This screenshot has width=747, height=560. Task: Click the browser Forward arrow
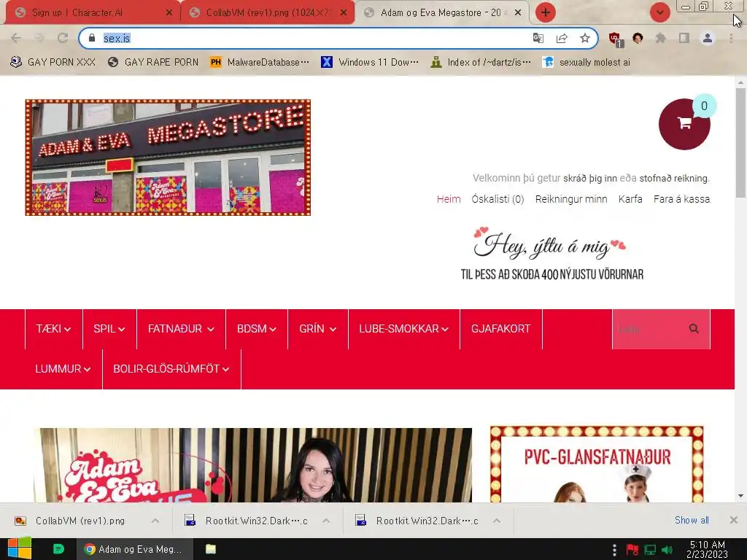coord(39,38)
